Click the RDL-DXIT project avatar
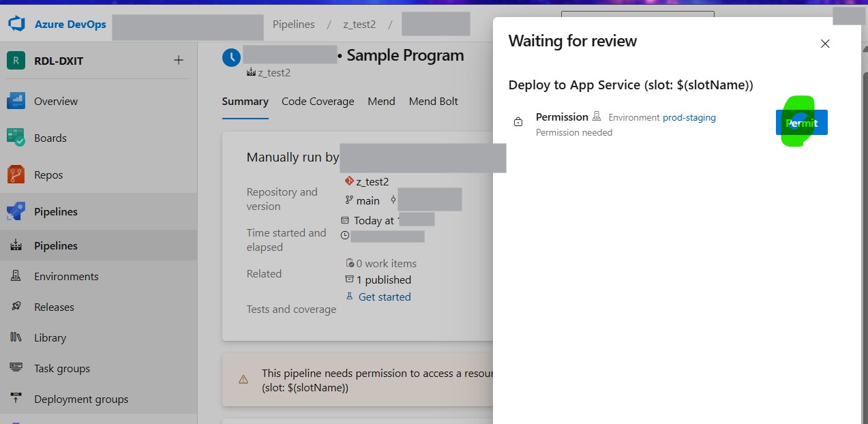The width and height of the screenshot is (868, 424). pos(16,60)
